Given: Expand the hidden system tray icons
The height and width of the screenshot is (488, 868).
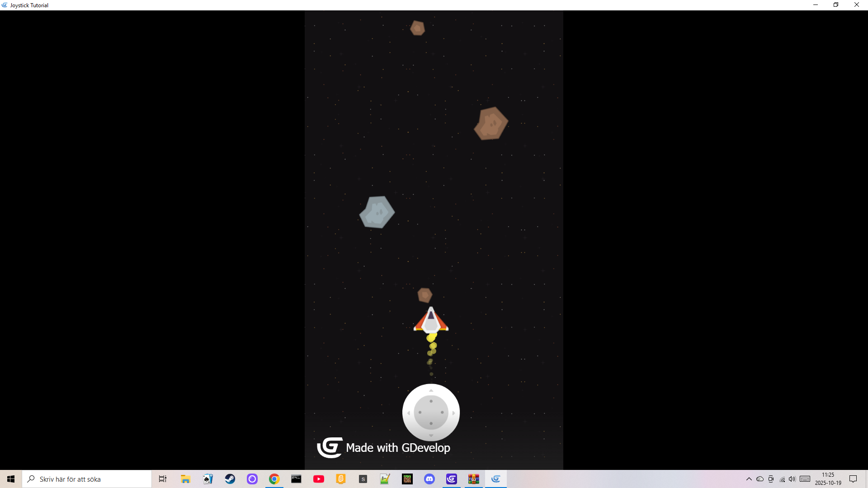Looking at the screenshot, I should pyautogui.click(x=749, y=479).
